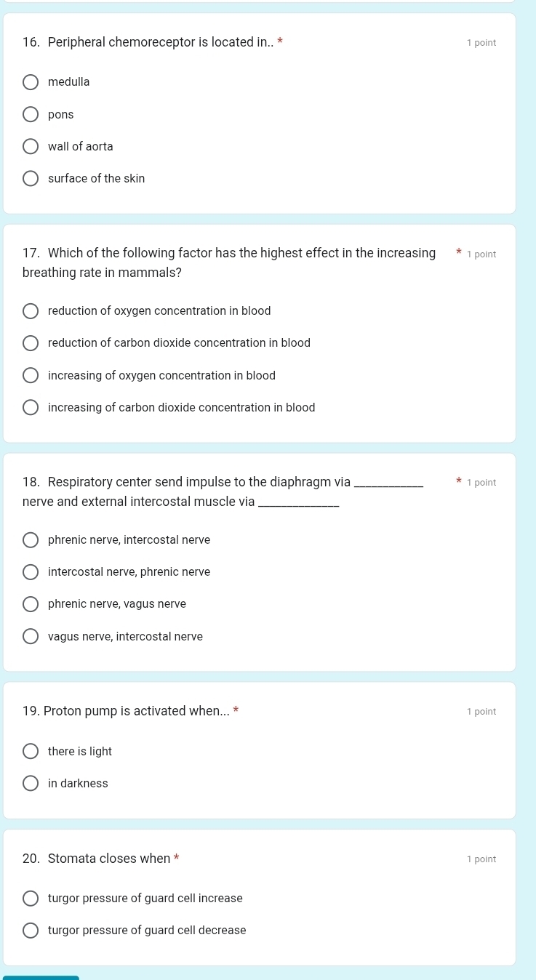Select "phrenic nerve, intercostal nerve" for question 18

point(31,539)
